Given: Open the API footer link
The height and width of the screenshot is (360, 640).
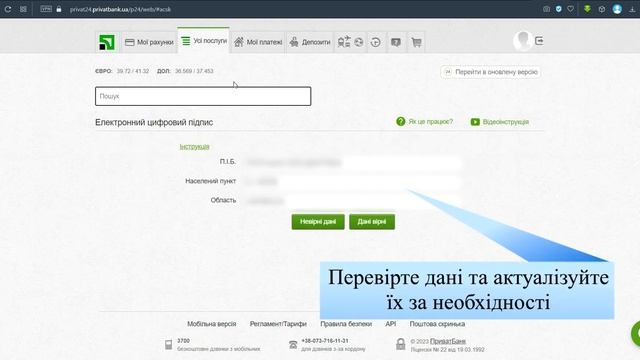Looking at the screenshot, I should [391, 324].
